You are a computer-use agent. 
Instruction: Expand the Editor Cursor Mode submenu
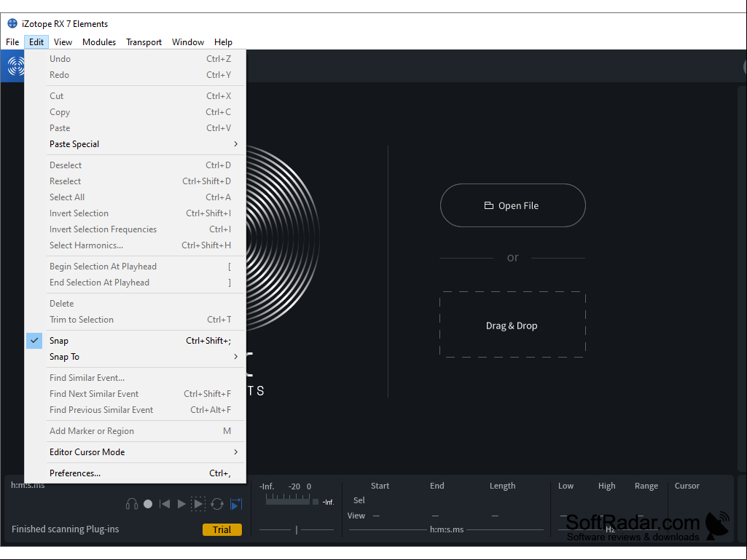tap(136, 452)
